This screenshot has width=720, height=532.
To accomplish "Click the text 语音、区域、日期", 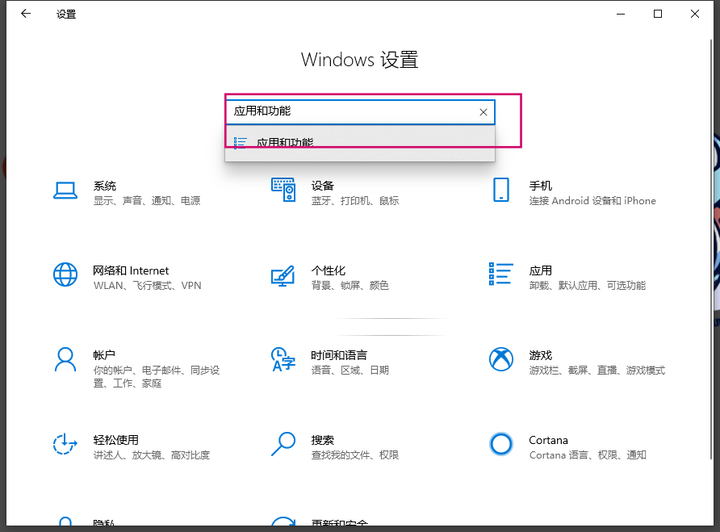I will pyautogui.click(x=350, y=370).
